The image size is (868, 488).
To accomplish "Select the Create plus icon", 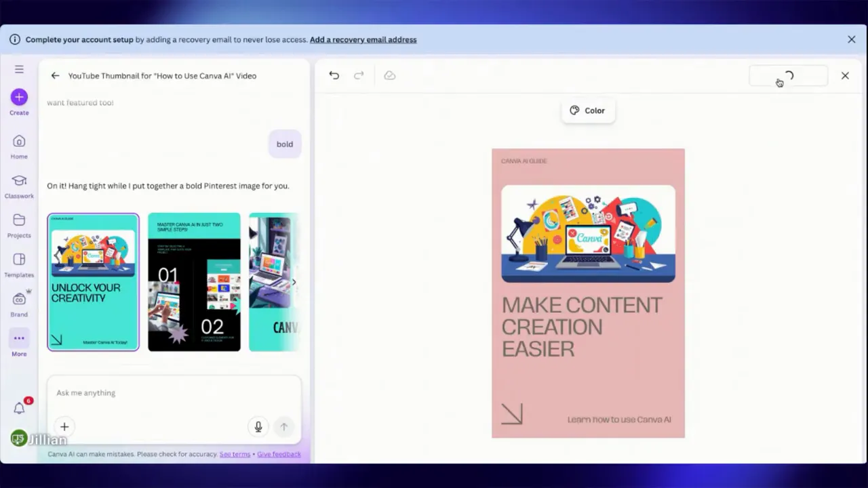I will (19, 98).
